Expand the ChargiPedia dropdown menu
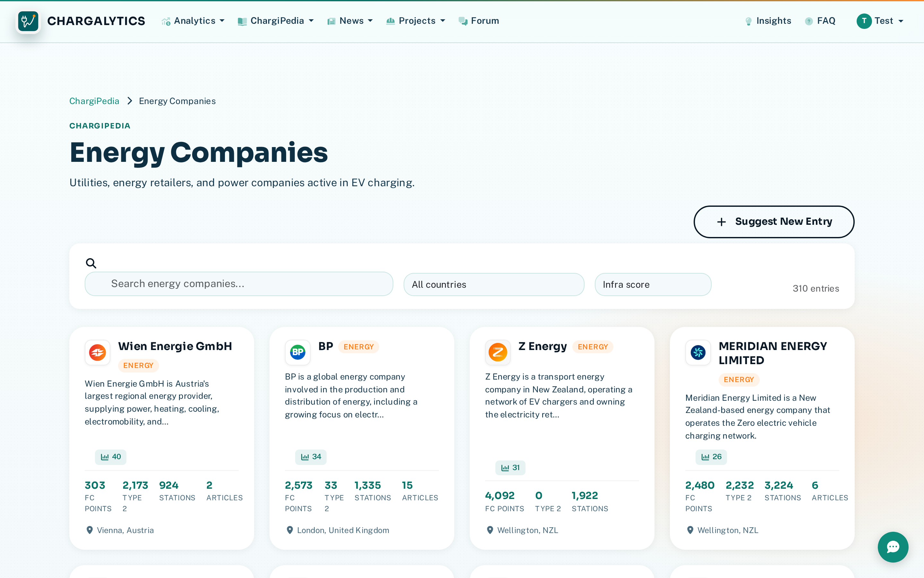 coord(276,21)
